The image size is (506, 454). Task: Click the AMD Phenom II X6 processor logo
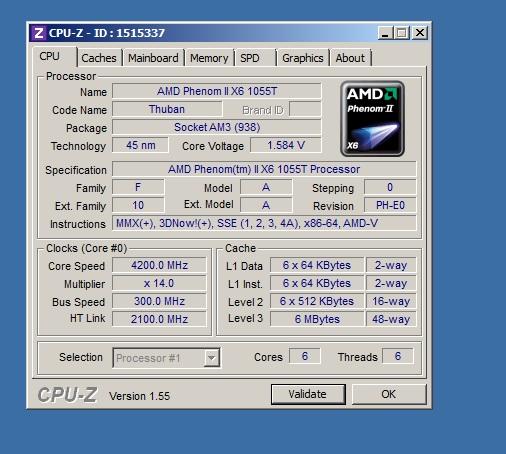click(372, 119)
